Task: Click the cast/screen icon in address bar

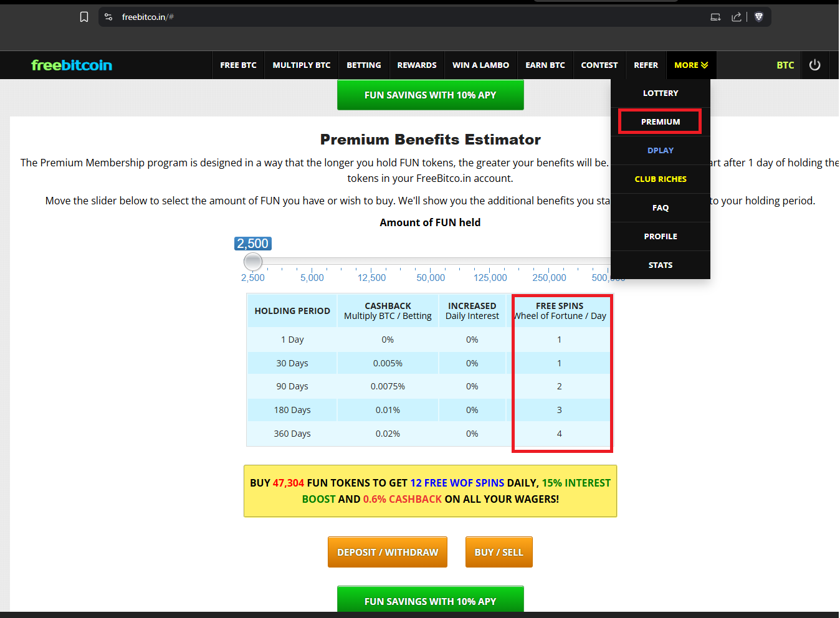Action: tap(715, 17)
